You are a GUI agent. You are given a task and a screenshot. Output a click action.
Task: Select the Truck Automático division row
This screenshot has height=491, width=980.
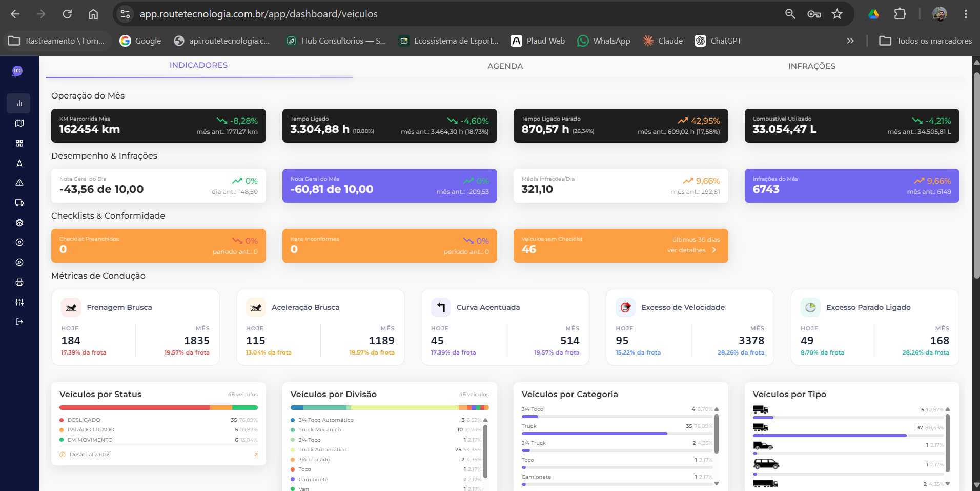coord(386,450)
